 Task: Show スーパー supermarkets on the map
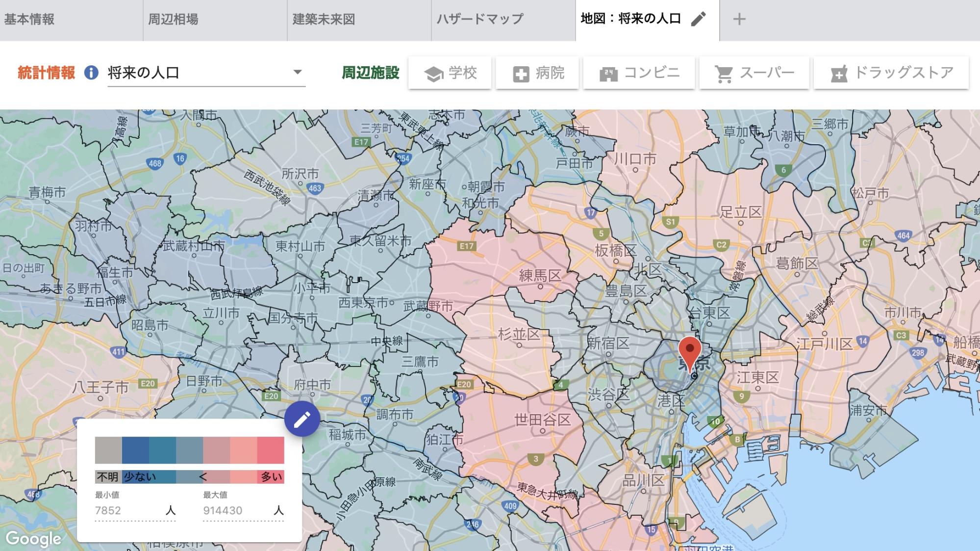click(x=754, y=73)
